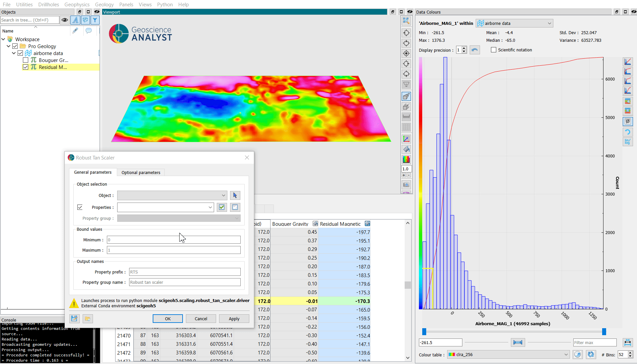The image size is (637, 364).
Task: Click the save parameters floppy disk icon
Action: [74, 319]
